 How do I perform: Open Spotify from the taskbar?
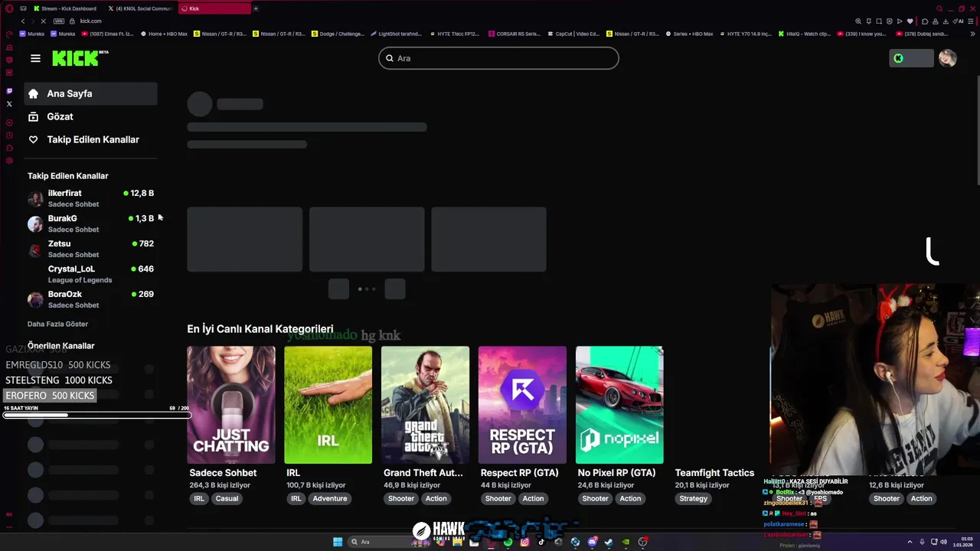click(508, 542)
